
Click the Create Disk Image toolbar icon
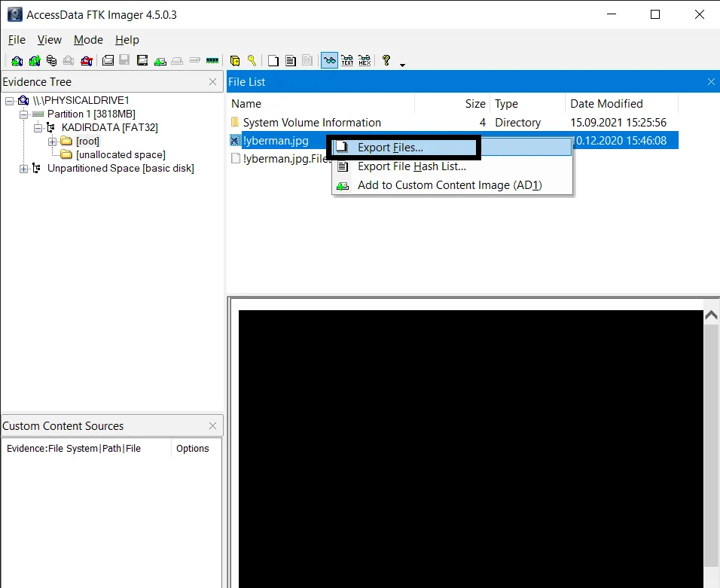click(108, 60)
